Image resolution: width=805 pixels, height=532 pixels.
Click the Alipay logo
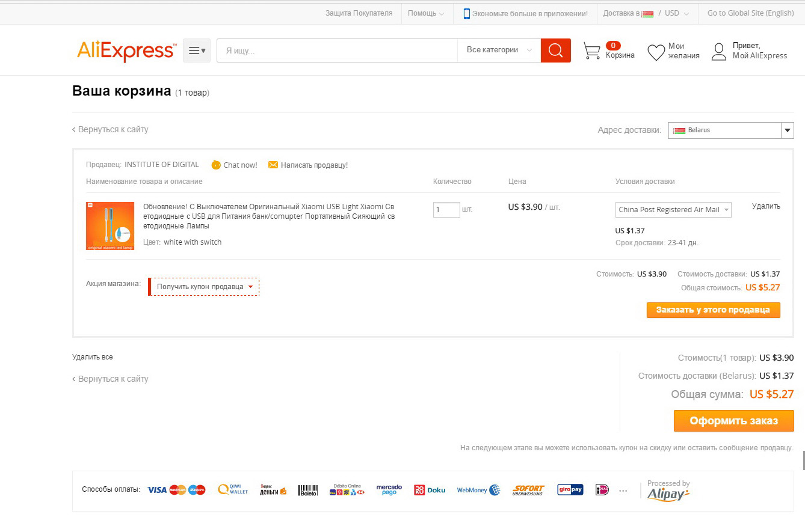click(668, 494)
